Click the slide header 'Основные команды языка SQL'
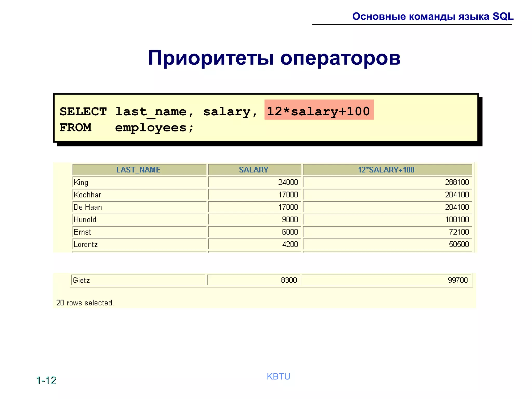 (433, 16)
